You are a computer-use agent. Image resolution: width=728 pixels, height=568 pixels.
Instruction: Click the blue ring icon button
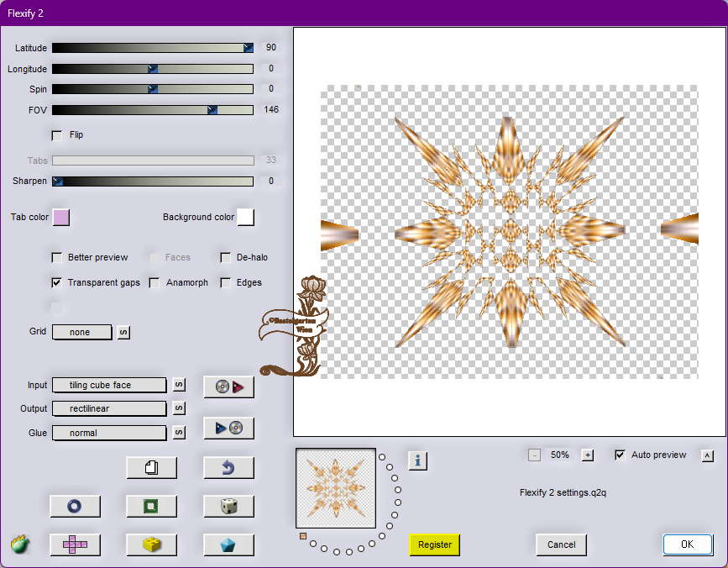click(75, 506)
